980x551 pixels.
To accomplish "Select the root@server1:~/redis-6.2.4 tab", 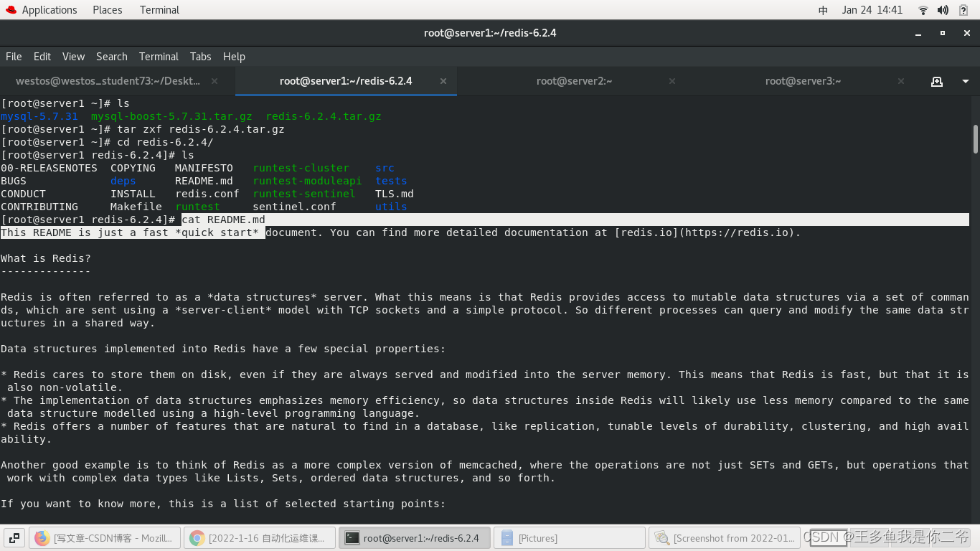I will [x=346, y=81].
